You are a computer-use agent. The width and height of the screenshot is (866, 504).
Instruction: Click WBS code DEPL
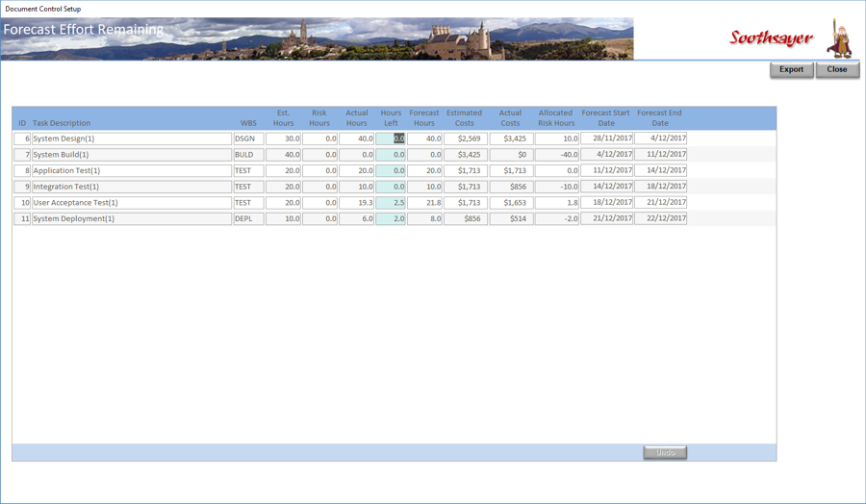248,218
